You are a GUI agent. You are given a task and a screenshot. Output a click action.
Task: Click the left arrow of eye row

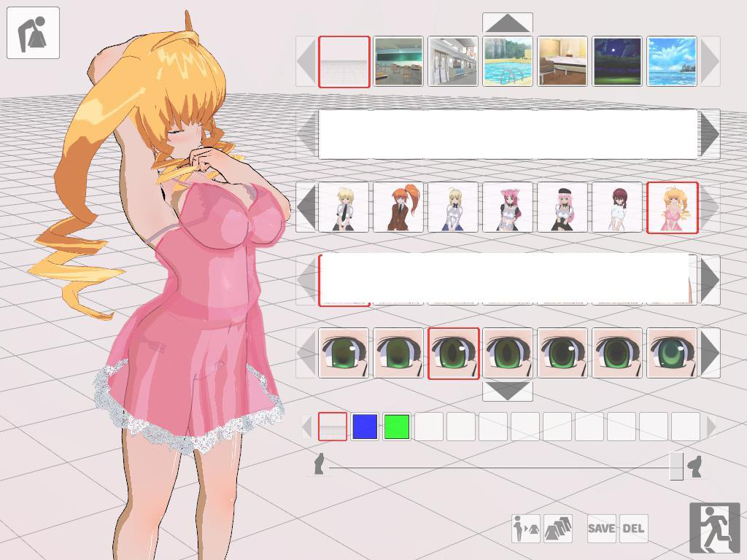[306, 353]
